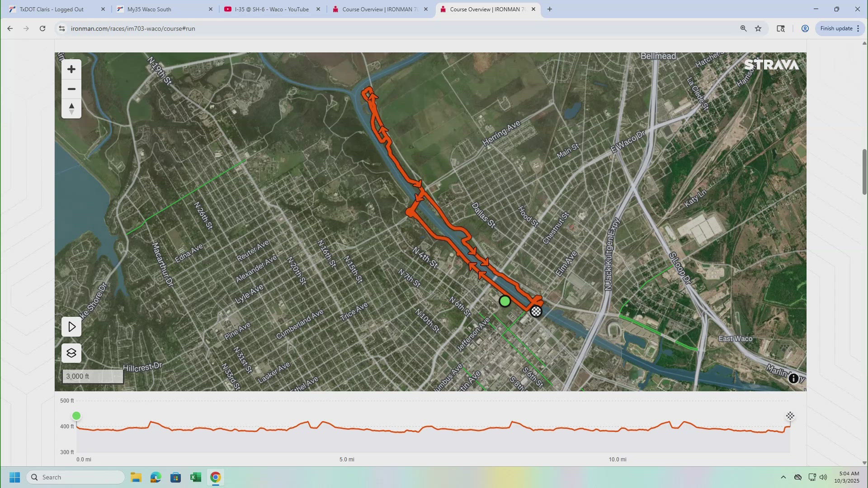868x488 pixels.
Task: Zoom in on the course map
Action: (x=71, y=69)
